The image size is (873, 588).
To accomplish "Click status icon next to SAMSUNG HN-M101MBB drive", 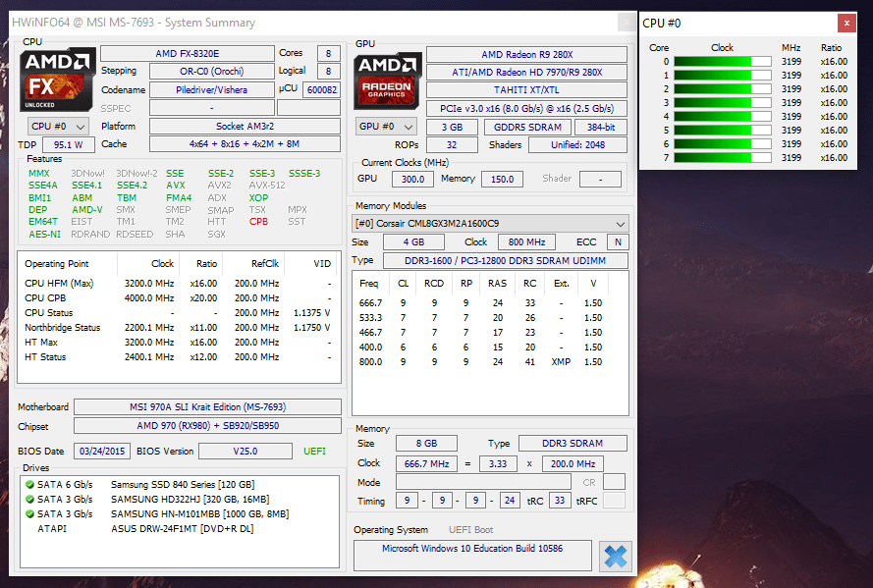I will pos(29,514).
